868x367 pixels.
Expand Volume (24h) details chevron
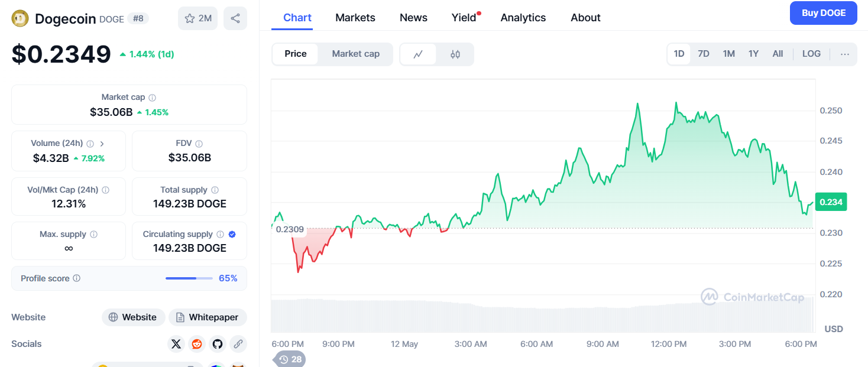(x=102, y=144)
